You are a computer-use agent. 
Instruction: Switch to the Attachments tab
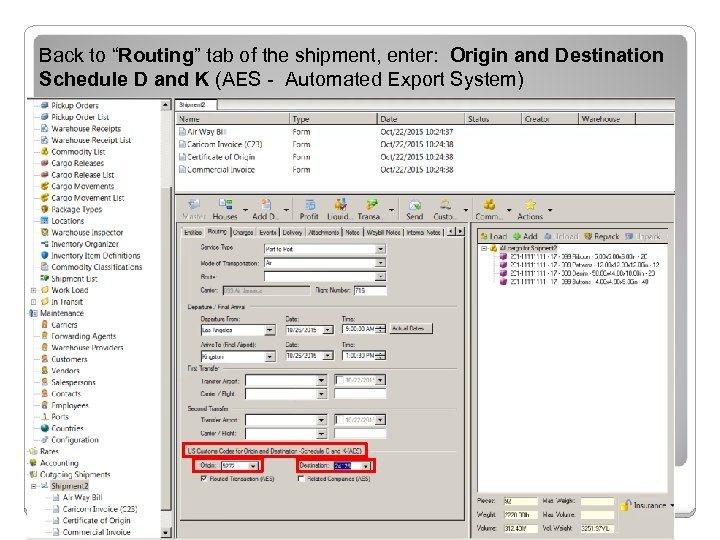point(324,232)
